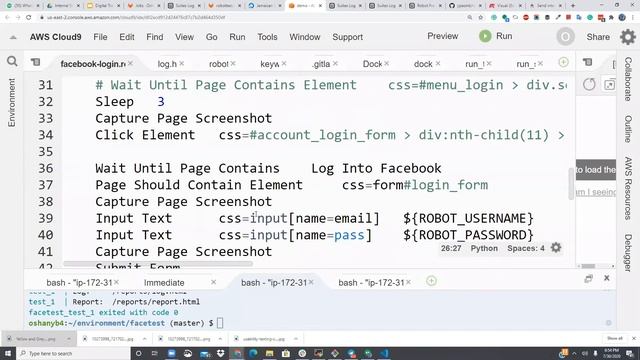Click the Share button
640x360 pixels.
598,37
